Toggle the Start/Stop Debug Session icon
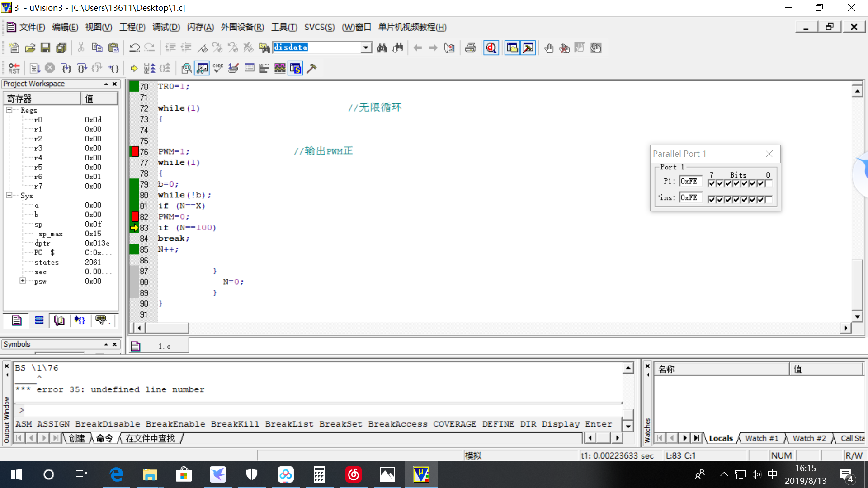 (x=491, y=47)
